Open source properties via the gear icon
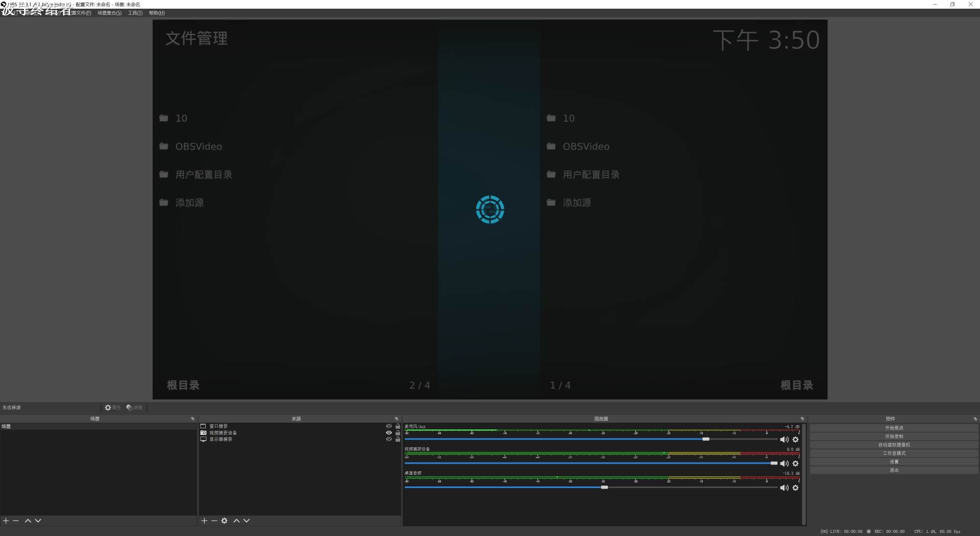 [x=225, y=521]
